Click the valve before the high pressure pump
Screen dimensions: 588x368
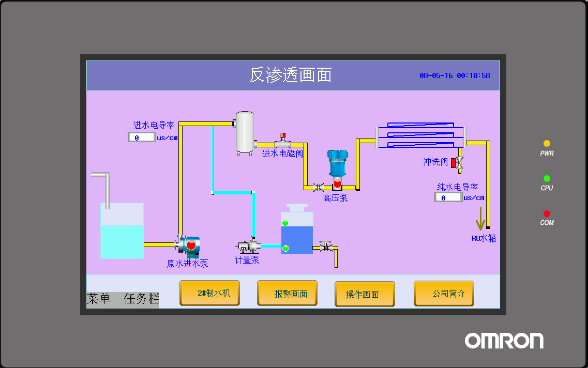319,187
